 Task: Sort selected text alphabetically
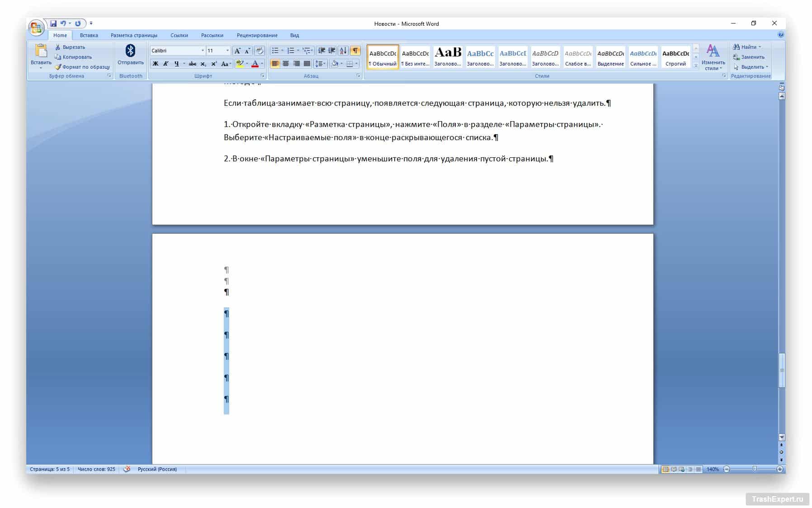[343, 51]
